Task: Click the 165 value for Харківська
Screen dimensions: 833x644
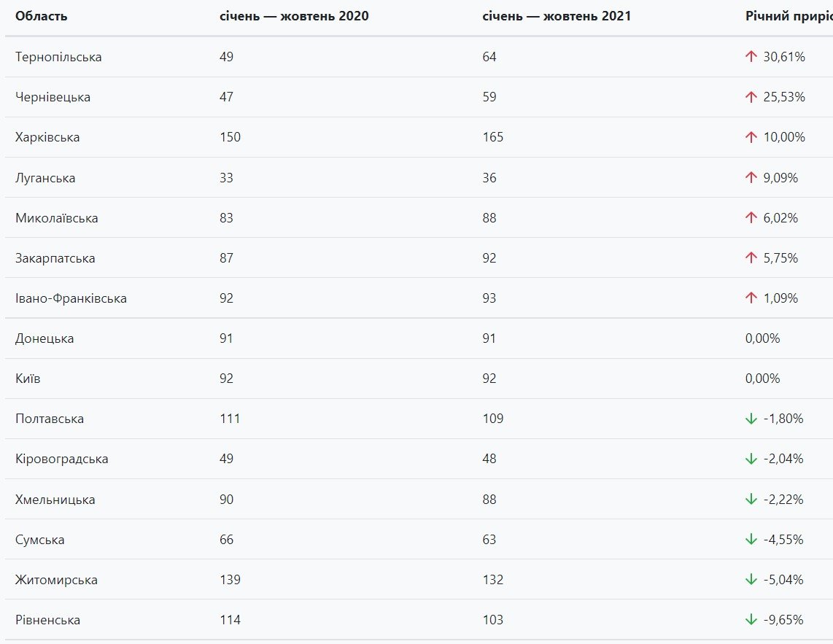Action: pos(493,137)
